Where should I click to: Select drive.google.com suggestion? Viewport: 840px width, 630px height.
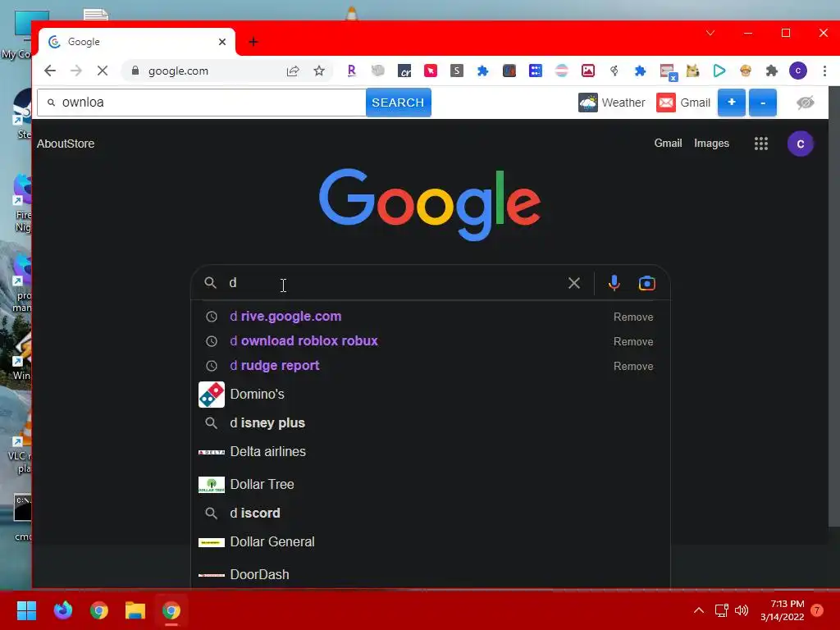pos(430,317)
